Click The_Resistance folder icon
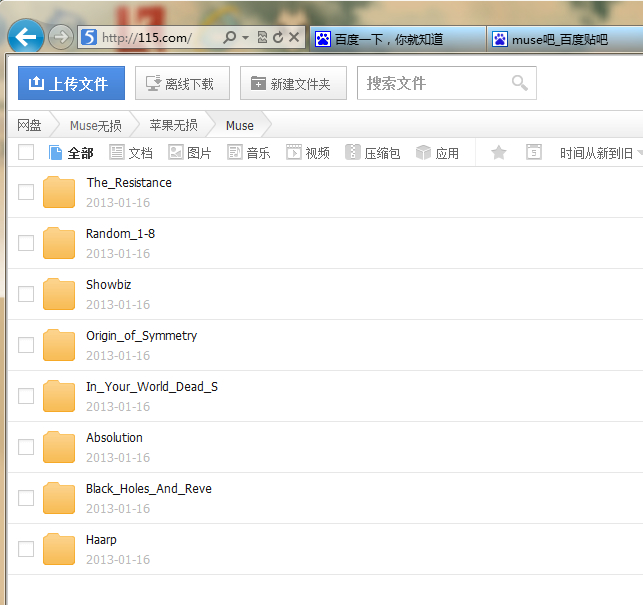 (x=59, y=192)
